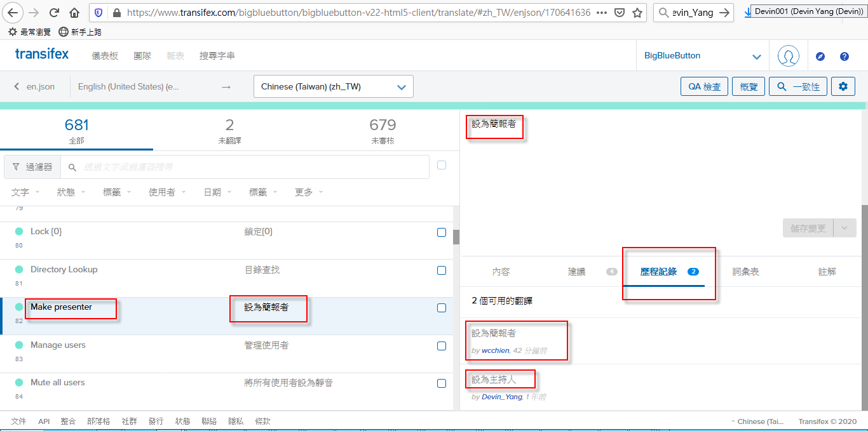
Task: Toggle the select-all checkbox beside search field
Action: (442, 165)
